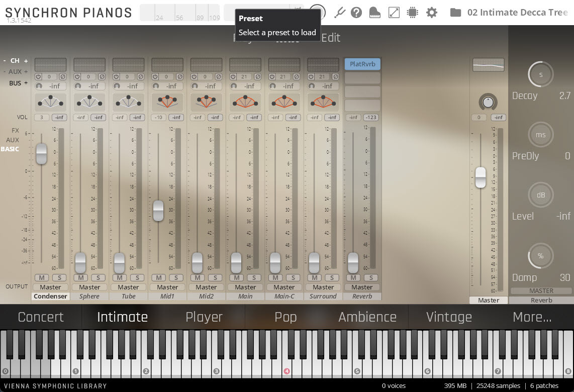Toggle the Condenser channel power button

point(38,76)
